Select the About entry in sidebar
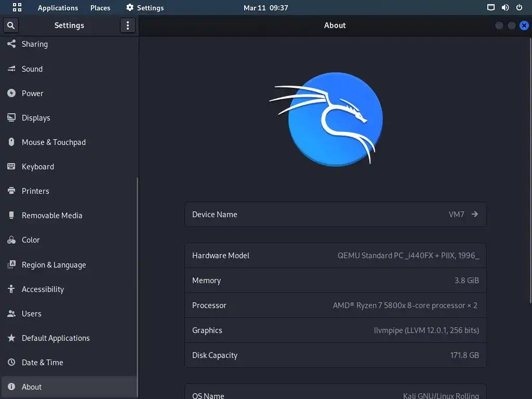 (x=69, y=387)
